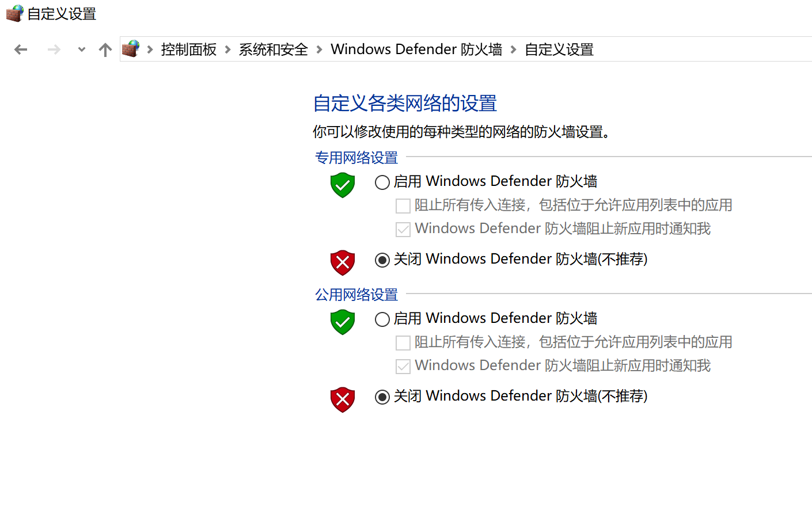Expand the chevron after 控制面板

pos(228,49)
